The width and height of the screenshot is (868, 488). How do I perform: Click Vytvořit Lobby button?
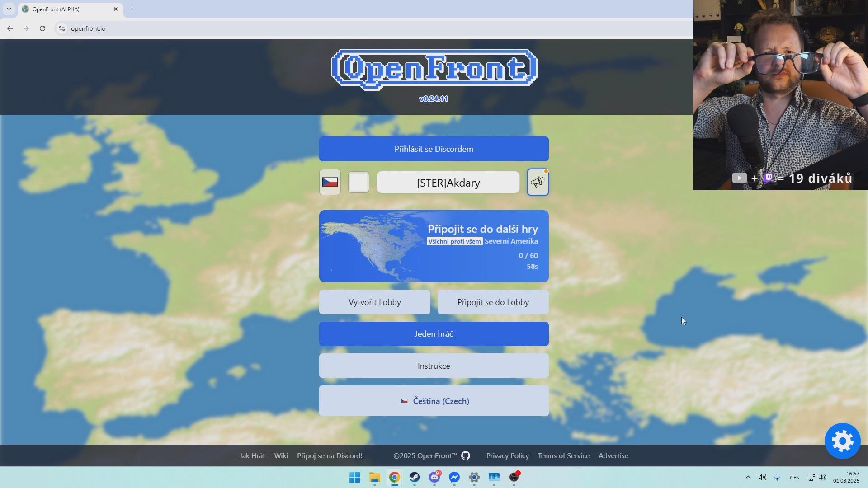point(374,302)
